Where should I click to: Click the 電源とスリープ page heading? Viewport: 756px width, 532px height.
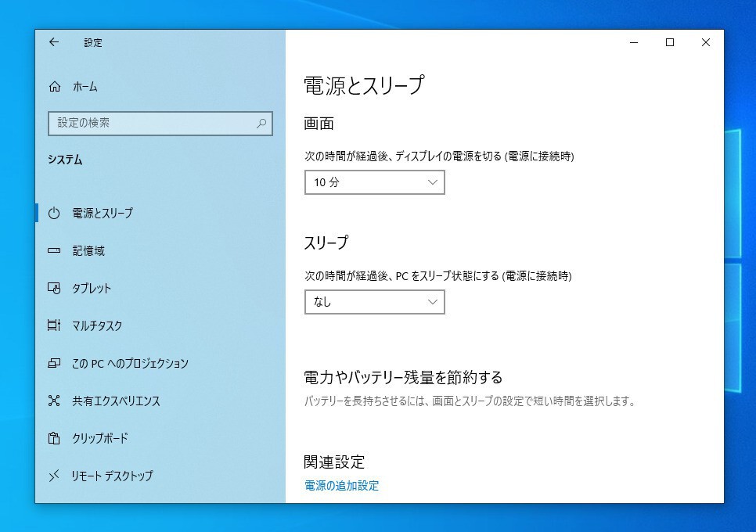point(364,85)
